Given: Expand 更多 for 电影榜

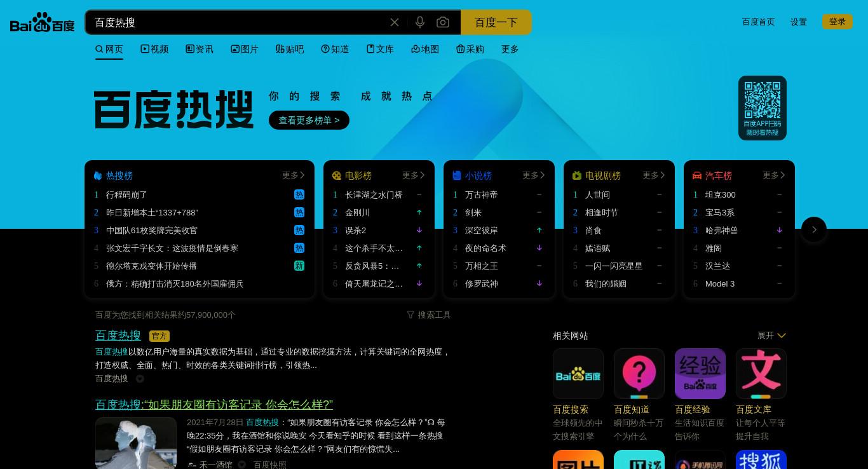Looking at the screenshot, I should pos(414,175).
